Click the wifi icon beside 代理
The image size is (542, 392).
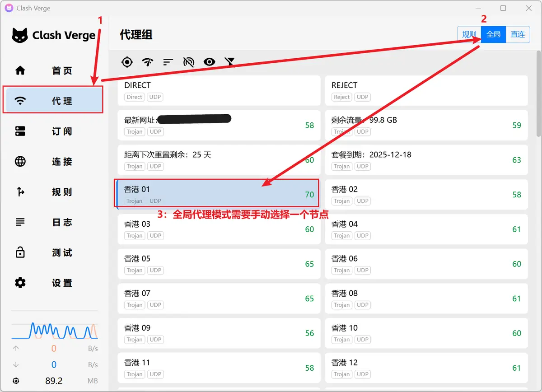(20, 101)
